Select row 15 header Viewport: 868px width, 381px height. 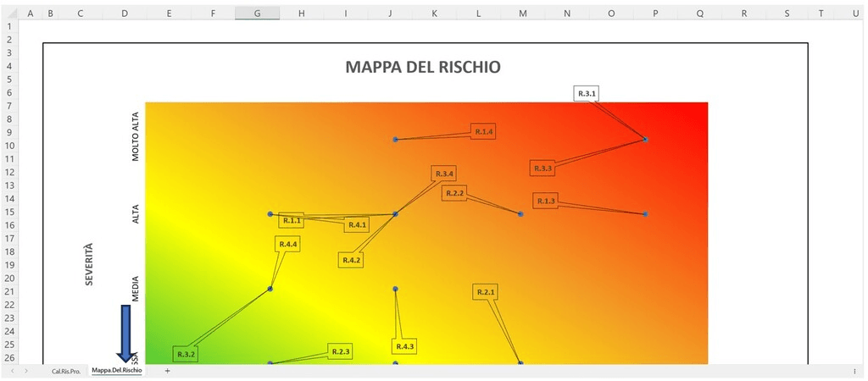click(10, 212)
